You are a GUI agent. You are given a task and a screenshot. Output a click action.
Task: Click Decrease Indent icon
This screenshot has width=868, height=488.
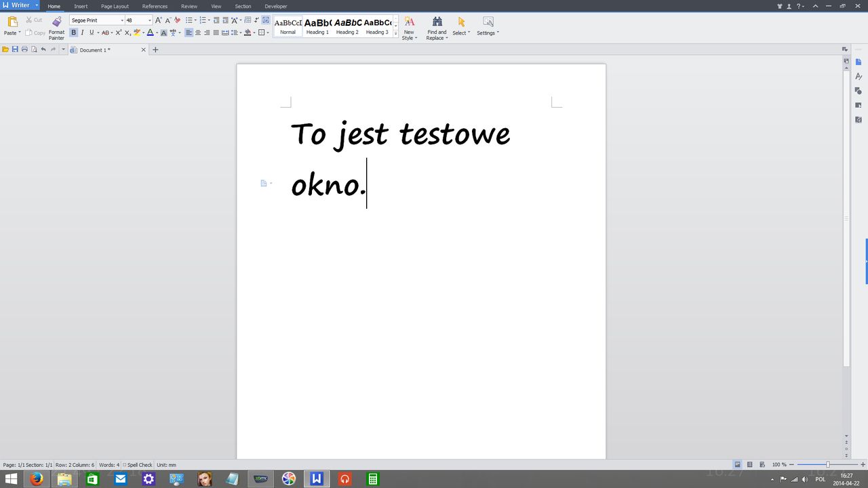[x=216, y=20]
